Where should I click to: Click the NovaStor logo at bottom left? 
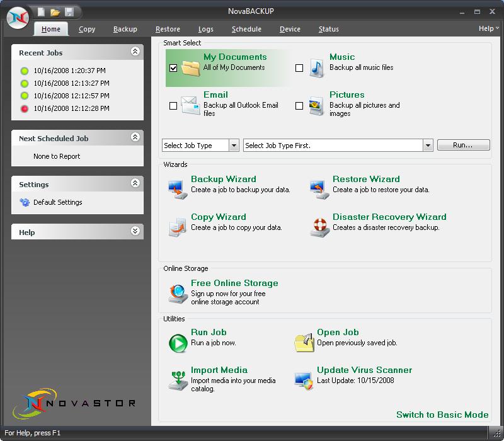[74, 403]
